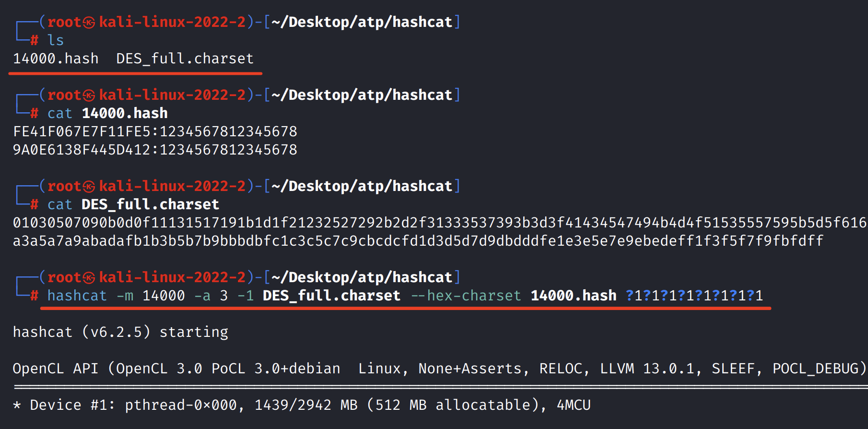Click the '-m' flag in the hashcat command

click(x=125, y=296)
